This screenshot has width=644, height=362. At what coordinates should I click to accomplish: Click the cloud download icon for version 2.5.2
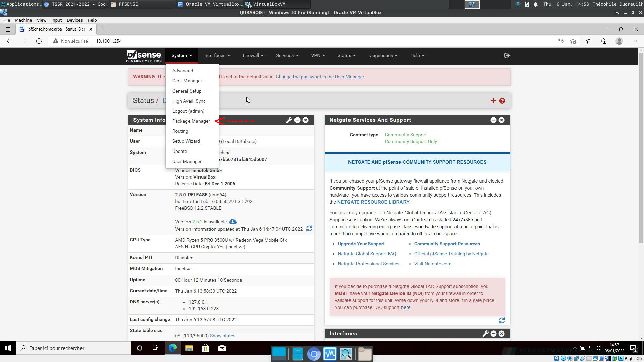click(233, 222)
